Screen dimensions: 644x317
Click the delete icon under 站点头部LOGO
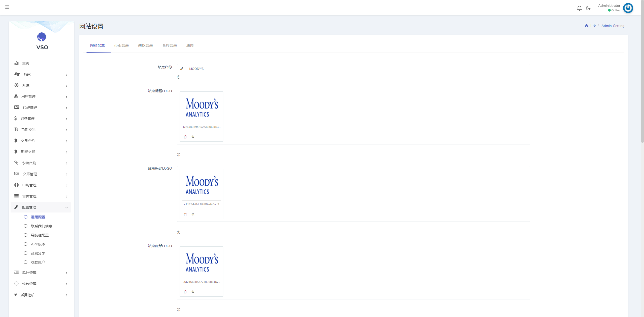coord(185,214)
